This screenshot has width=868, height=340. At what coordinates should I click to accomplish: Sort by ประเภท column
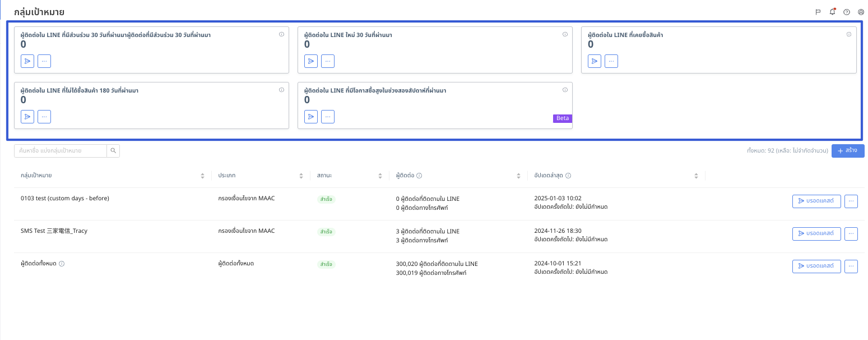point(301,176)
